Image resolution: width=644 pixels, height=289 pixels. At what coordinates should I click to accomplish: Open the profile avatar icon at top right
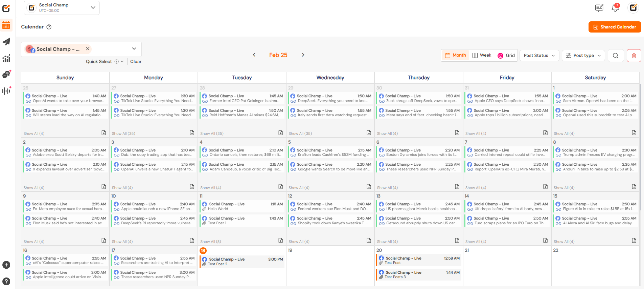point(633,7)
